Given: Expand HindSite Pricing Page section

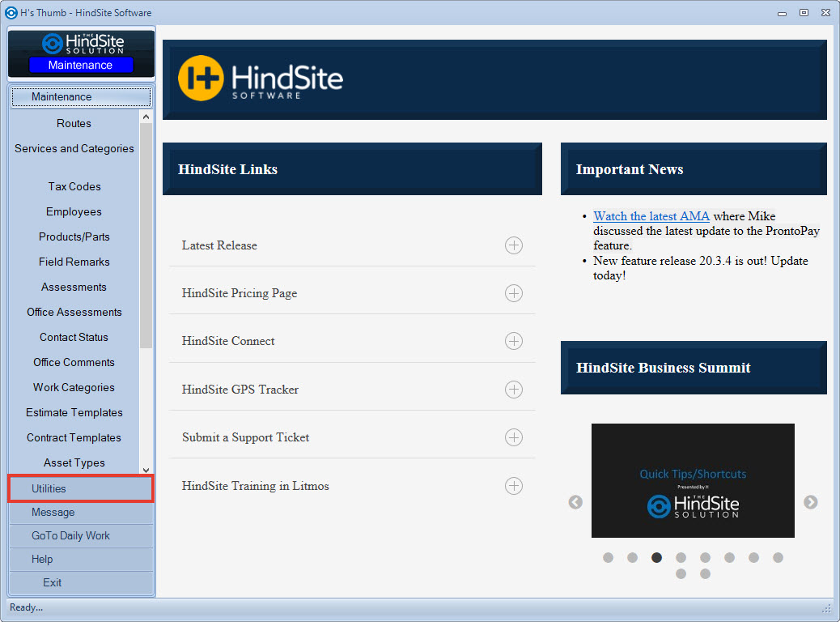Looking at the screenshot, I should click(514, 293).
